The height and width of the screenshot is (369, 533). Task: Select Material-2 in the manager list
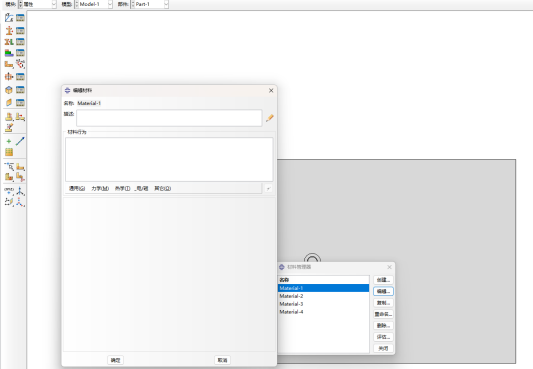[324, 296]
